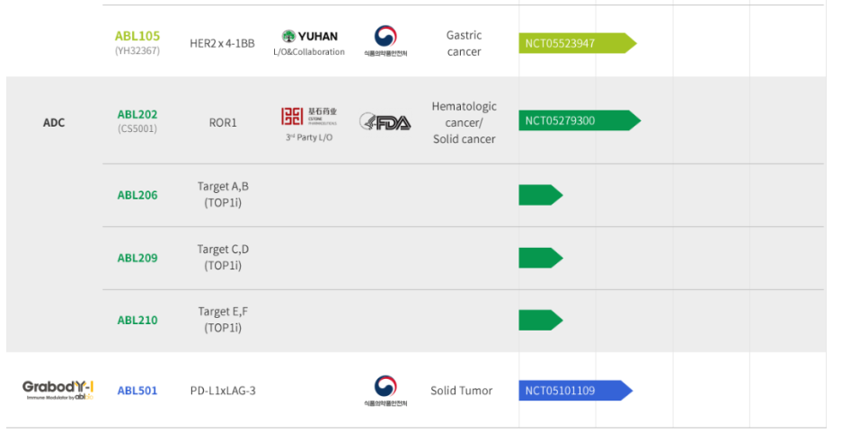This screenshot has height=432, width=868.
Task: Click the green progress arrow for ABL206
Action: pos(540,195)
